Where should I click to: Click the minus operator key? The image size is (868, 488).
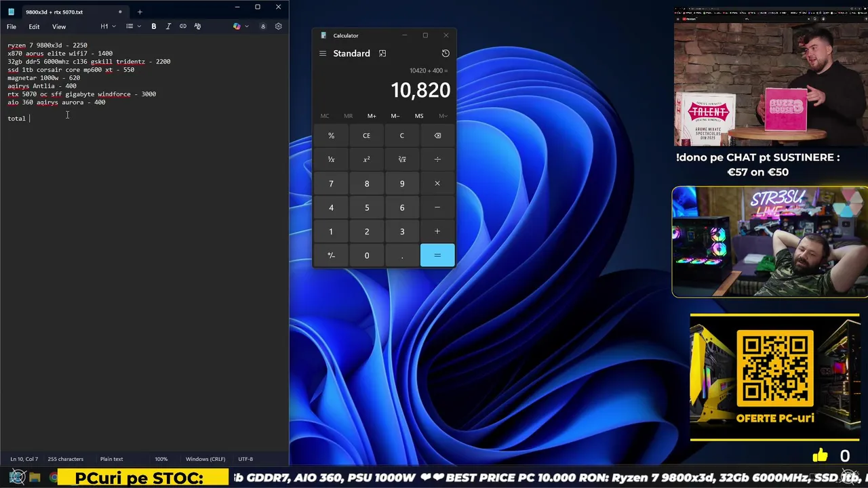pyautogui.click(x=437, y=207)
